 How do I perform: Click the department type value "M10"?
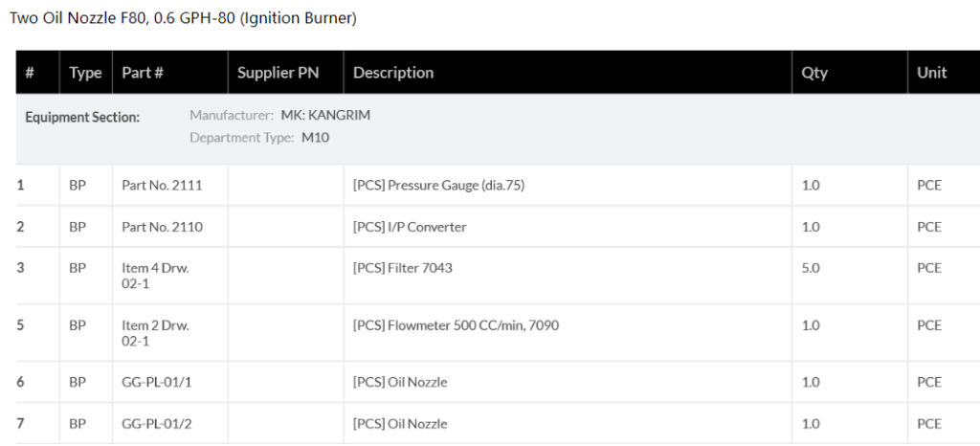[x=315, y=138]
